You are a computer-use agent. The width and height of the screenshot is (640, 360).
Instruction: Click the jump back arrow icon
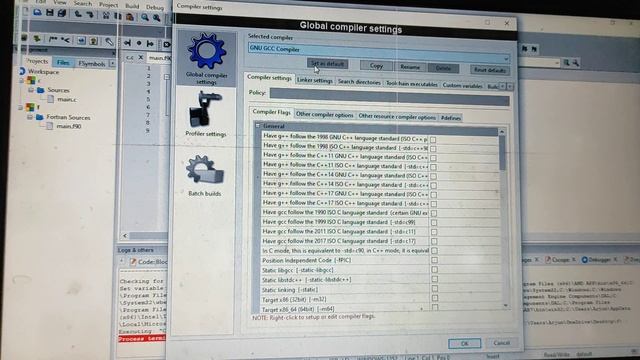pyautogui.click(x=128, y=42)
